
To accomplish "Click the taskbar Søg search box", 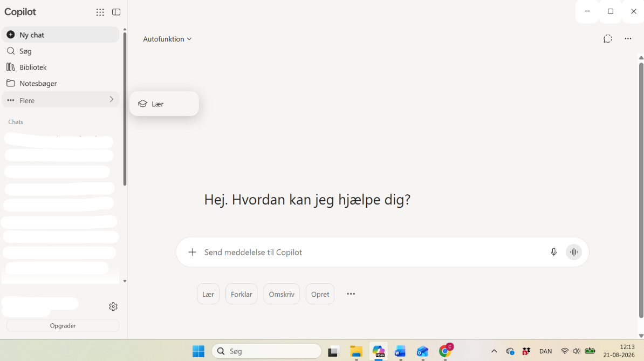I will coord(266,351).
